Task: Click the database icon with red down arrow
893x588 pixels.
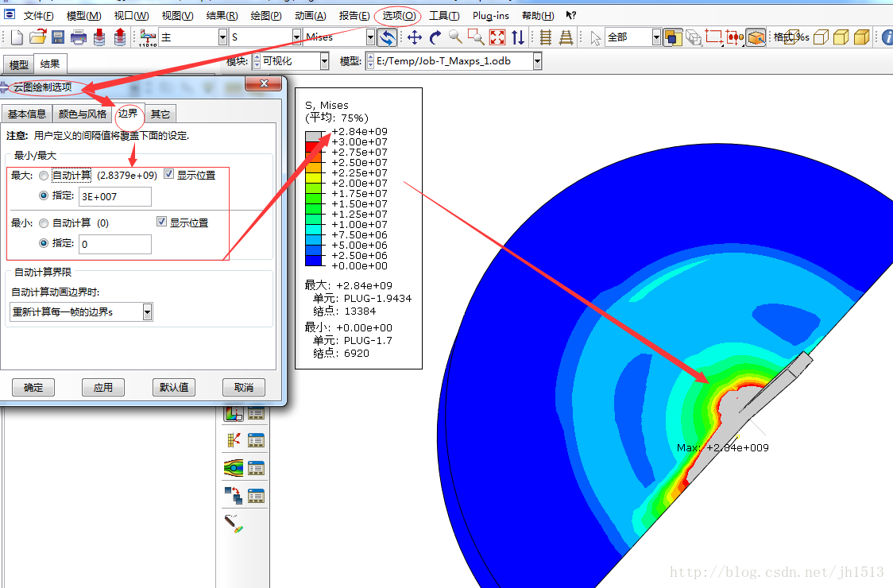Action: point(99,37)
